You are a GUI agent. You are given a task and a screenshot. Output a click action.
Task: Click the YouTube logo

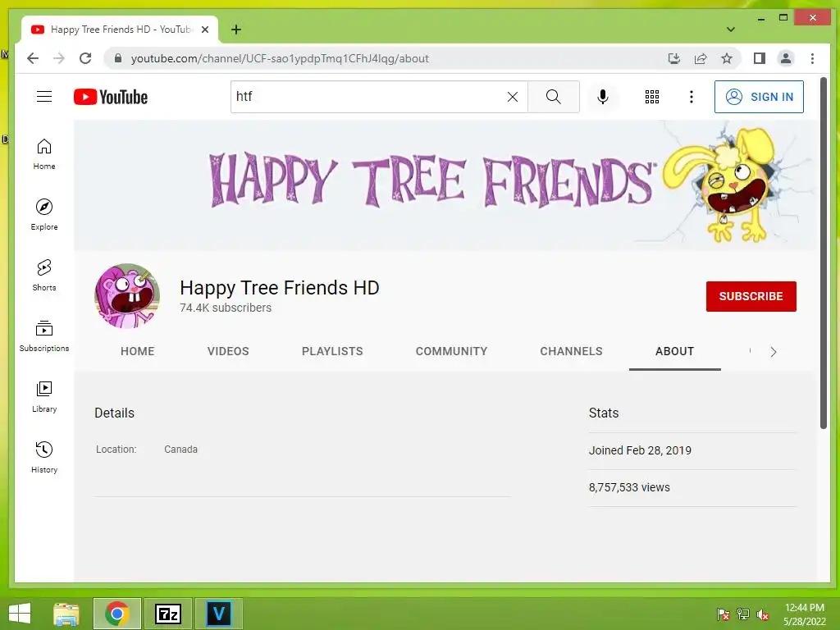tap(111, 97)
